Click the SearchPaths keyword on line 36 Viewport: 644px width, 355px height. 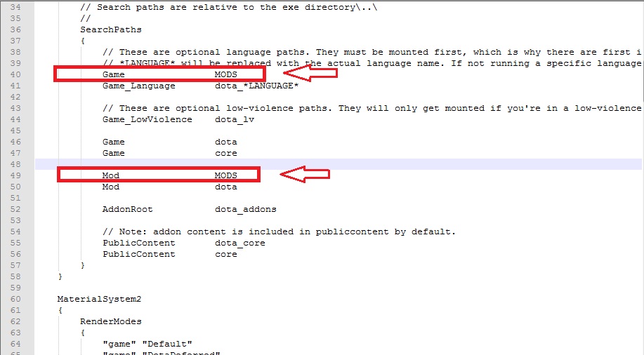[111, 29]
